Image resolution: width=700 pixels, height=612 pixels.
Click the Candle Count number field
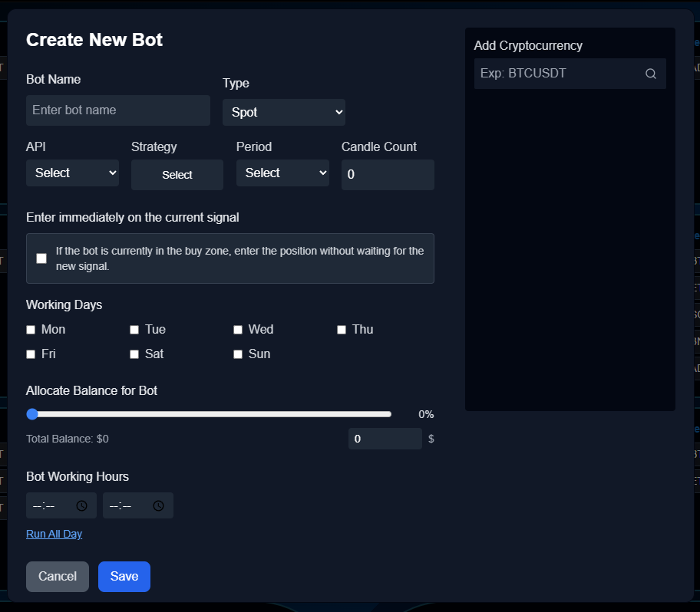click(388, 175)
